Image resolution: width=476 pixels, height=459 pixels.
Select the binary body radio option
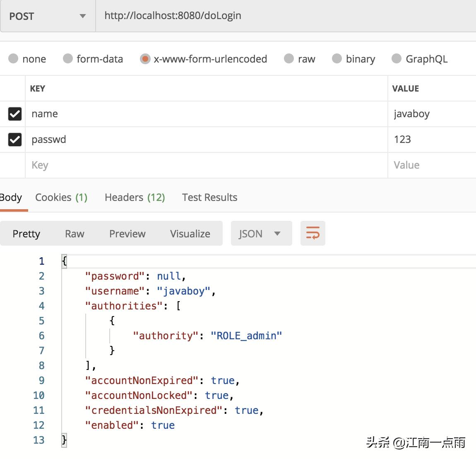click(337, 58)
